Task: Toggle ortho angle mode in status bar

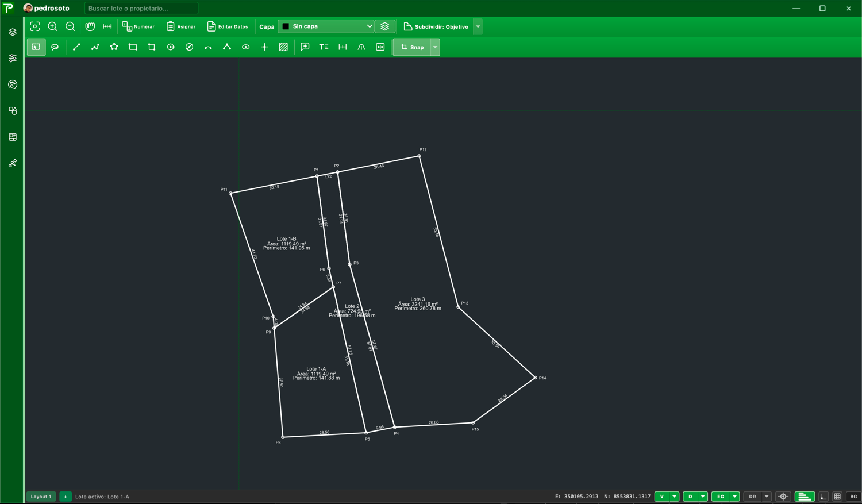Action: tap(823, 497)
